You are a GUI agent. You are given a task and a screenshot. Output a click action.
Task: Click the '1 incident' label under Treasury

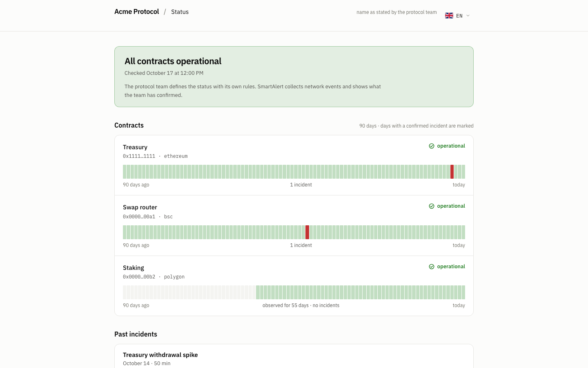tap(301, 185)
